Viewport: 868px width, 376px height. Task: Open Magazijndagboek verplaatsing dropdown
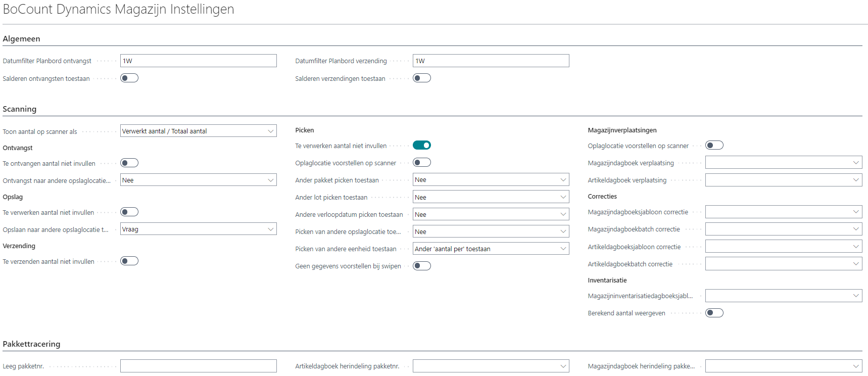[x=784, y=162]
